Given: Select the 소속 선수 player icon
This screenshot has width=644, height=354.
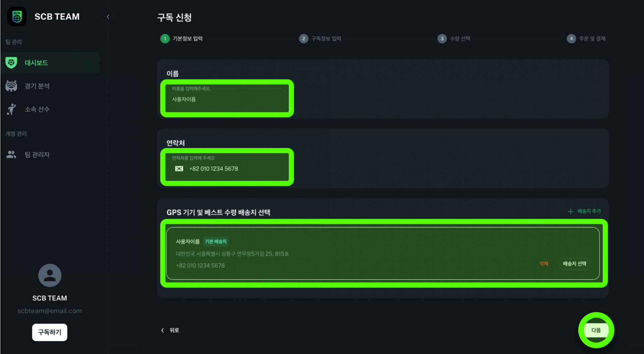Looking at the screenshot, I should coord(11,109).
